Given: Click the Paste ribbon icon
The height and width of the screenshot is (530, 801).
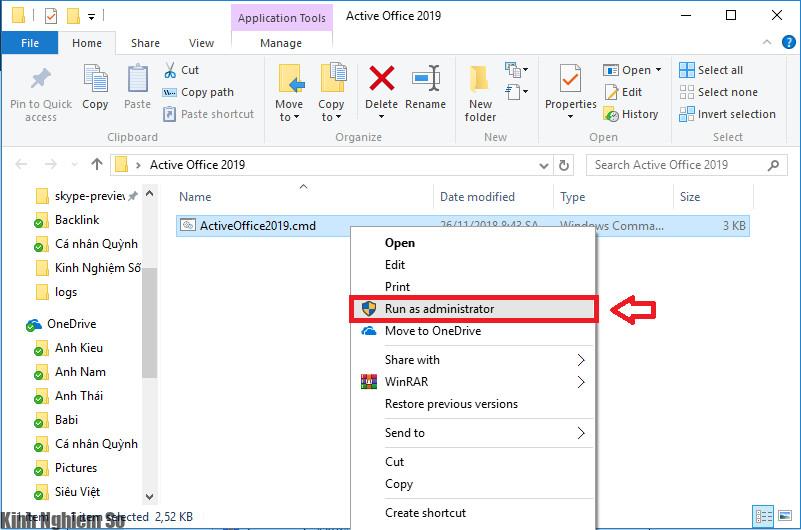Looking at the screenshot, I should pos(137,79).
